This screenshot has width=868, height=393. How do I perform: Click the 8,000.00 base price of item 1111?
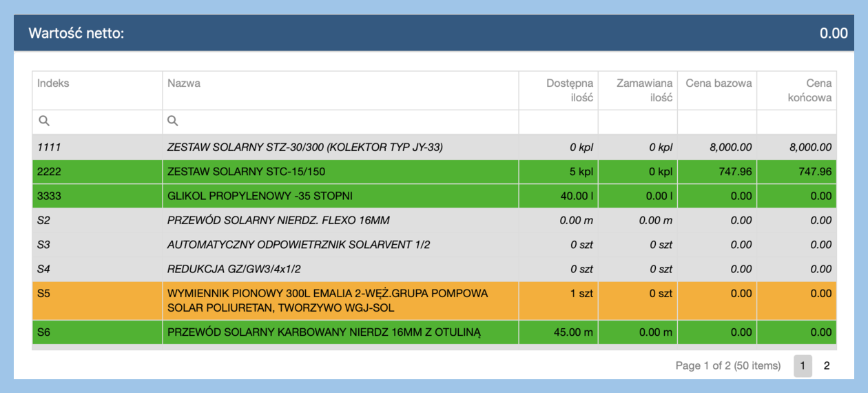[x=730, y=148]
